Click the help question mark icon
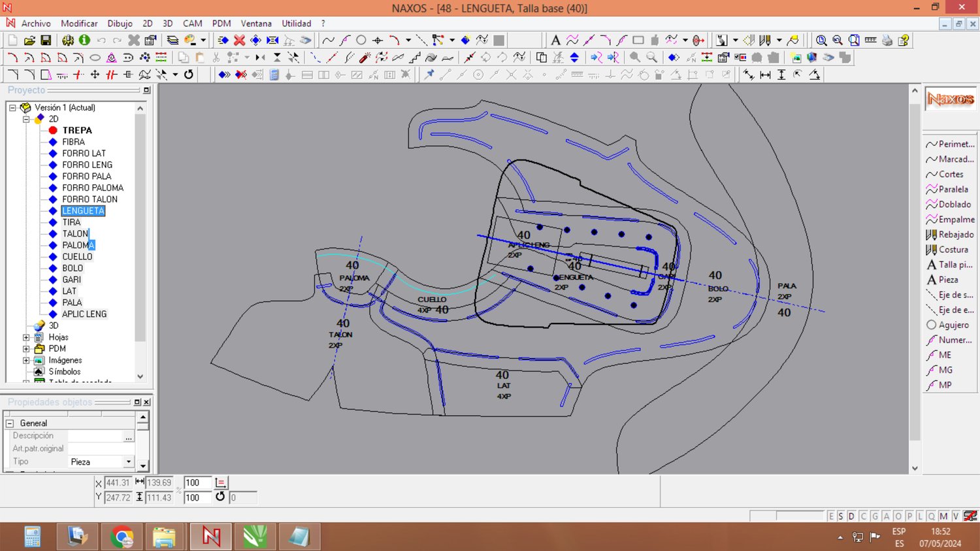 coord(904,40)
